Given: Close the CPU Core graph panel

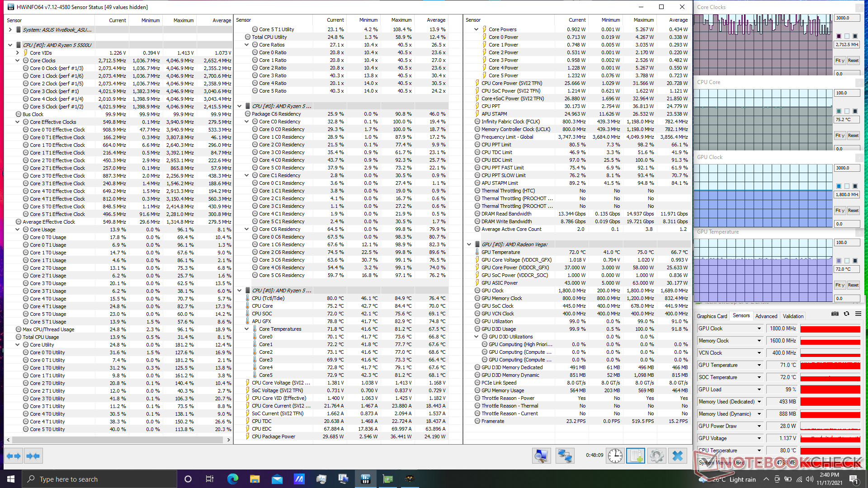Looking at the screenshot, I should pyautogui.click(x=859, y=83).
